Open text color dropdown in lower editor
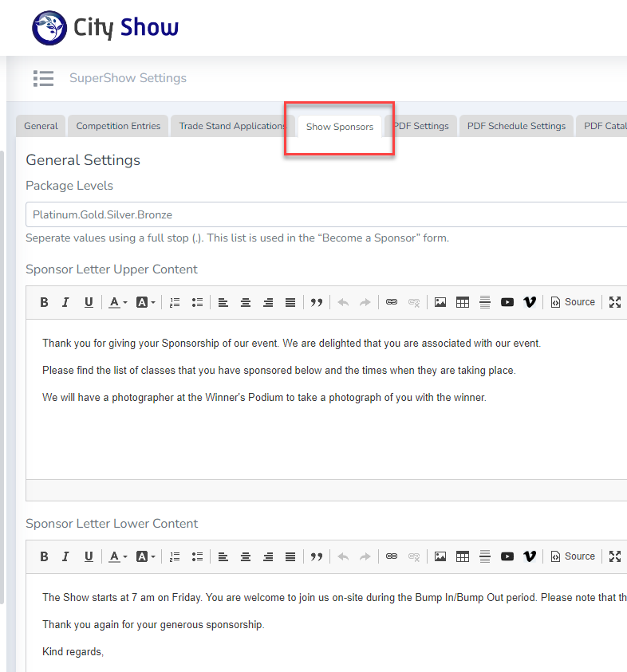 pyautogui.click(x=118, y=556)
